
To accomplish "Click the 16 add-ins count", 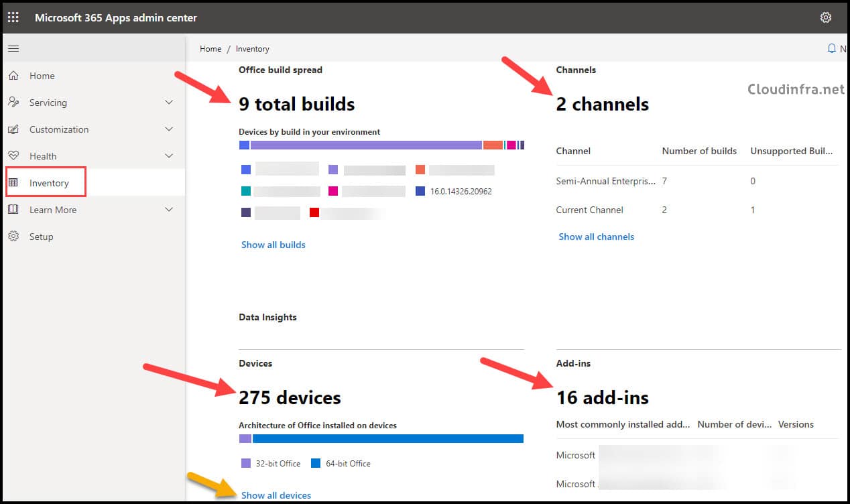I will [603, 397].
